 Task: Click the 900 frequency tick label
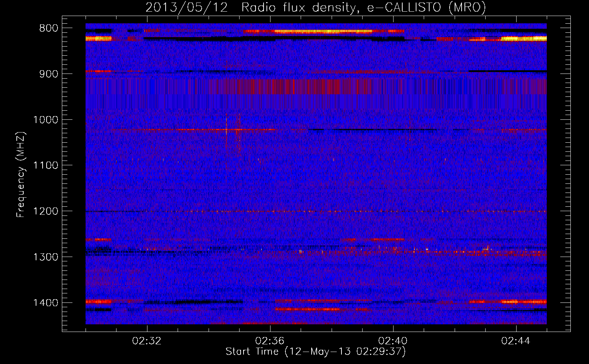tap(49, 74)
